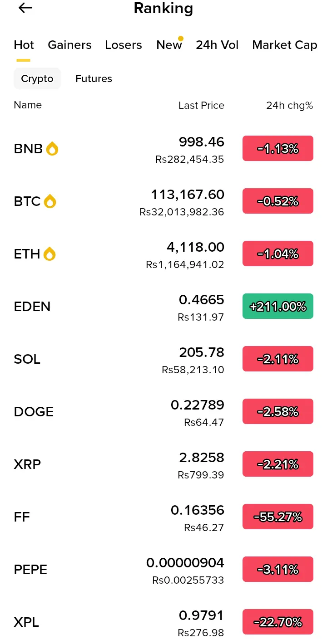The width and height of the screenshot is (327, 644).
Task: Select the 24h Vol tab
Action: tap(217, 45)
